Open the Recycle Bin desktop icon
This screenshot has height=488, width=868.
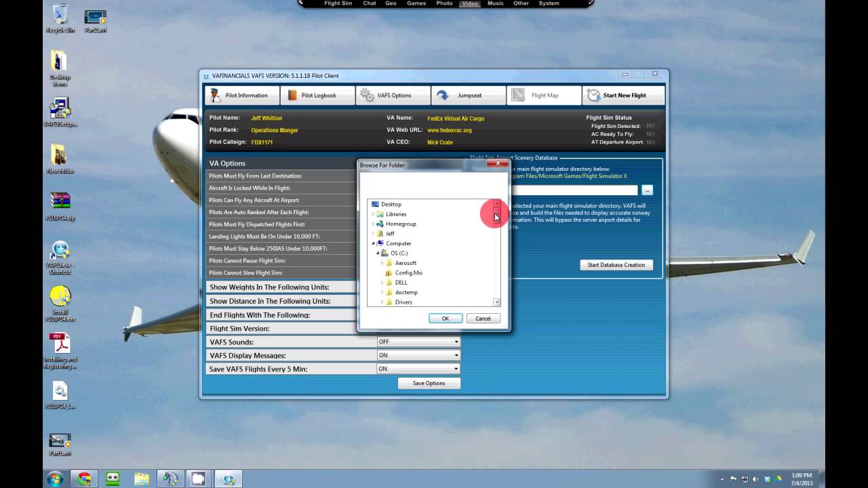(60, 18)
